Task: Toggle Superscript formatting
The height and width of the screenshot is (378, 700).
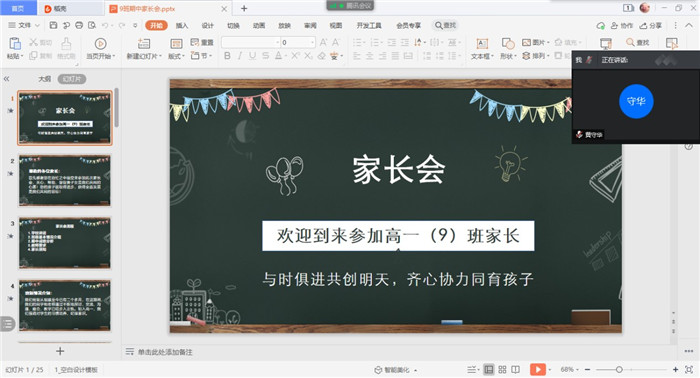Action: tap(295, 56)
